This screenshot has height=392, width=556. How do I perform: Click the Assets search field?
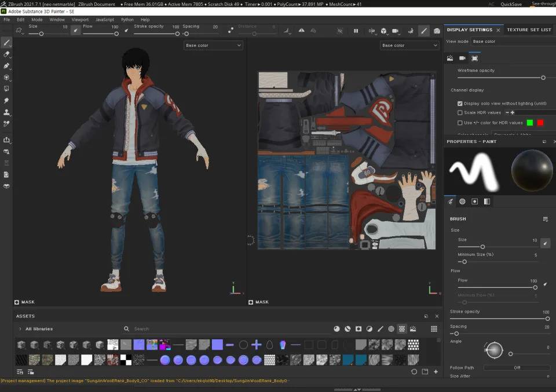tap(227, 329)
